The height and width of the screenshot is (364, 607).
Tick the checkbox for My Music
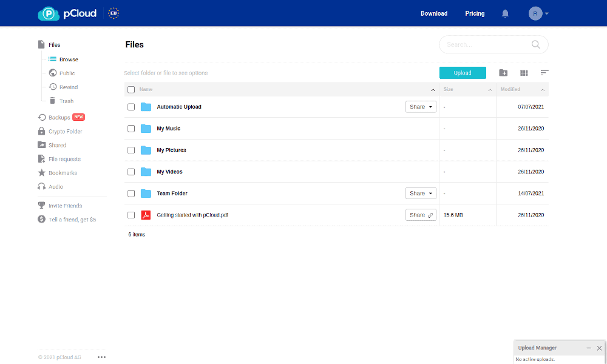point(131,129)
